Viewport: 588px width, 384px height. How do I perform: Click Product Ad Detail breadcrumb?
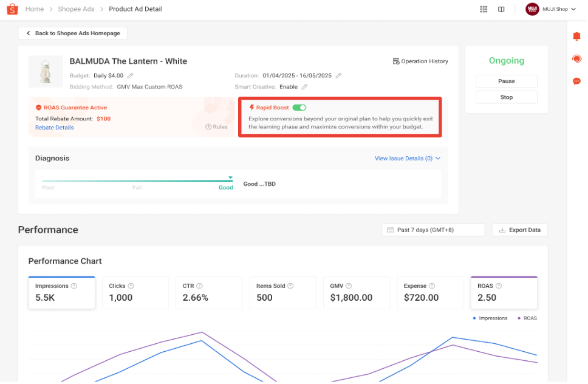pos(135,9)
